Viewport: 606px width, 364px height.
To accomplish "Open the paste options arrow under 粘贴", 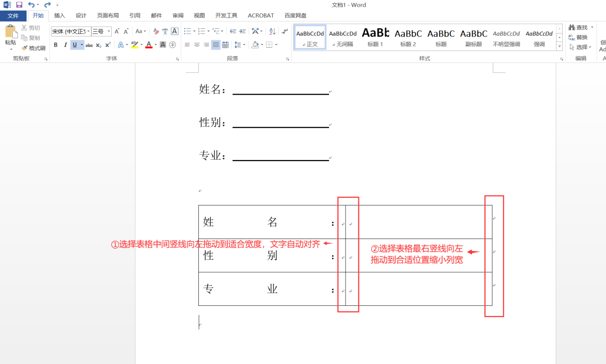I will 10,49.
